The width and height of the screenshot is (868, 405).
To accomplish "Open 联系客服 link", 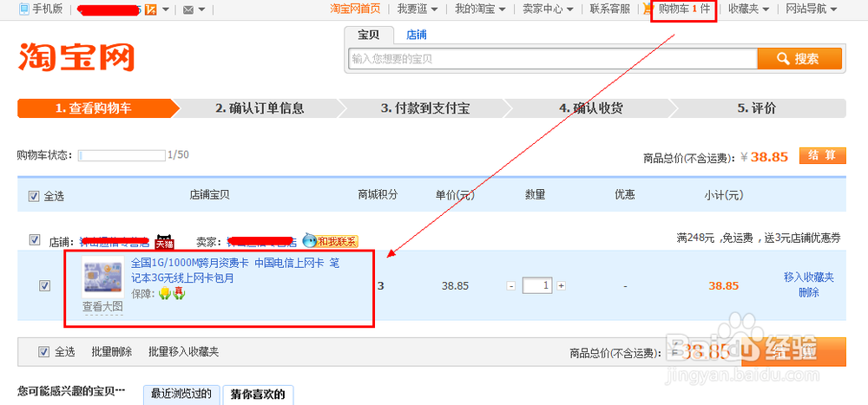I will click(x=609, y=9).
